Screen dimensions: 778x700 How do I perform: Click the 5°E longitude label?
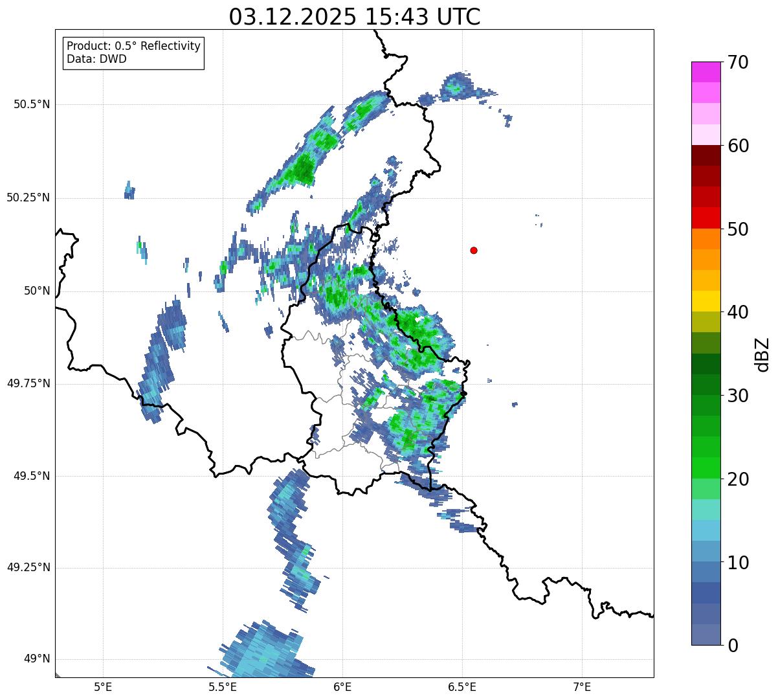(103, 686)
